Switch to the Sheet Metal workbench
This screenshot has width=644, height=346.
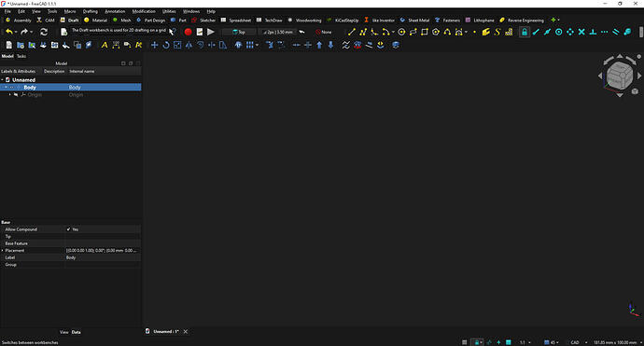click(414, 21)
